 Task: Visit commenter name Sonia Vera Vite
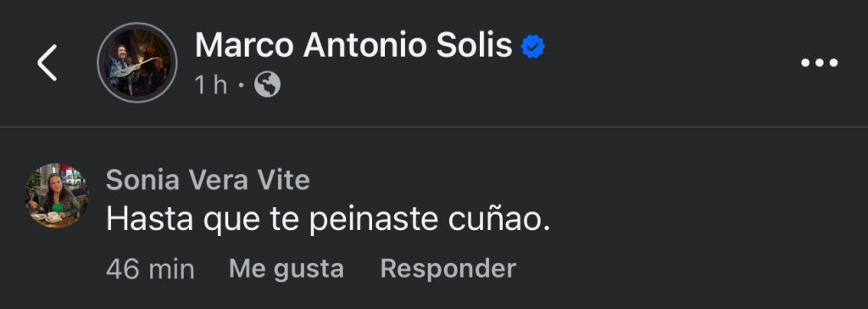[x=208, y=181]
